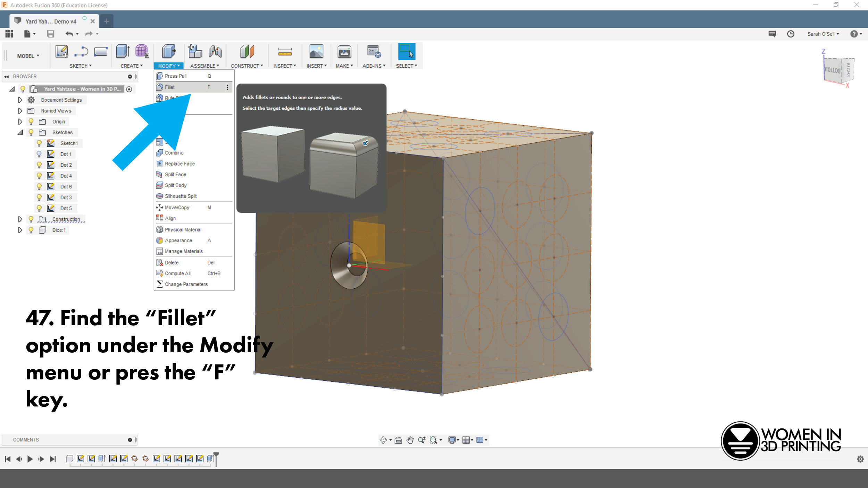
Task: Toggle visibility bulb for Dot 1
Action: pos(39,154)
